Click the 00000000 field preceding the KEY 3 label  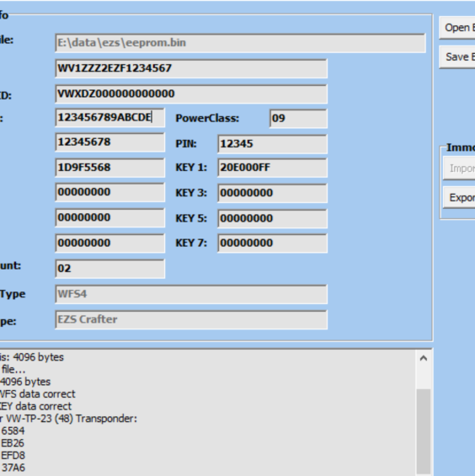(x=109, y=192)
